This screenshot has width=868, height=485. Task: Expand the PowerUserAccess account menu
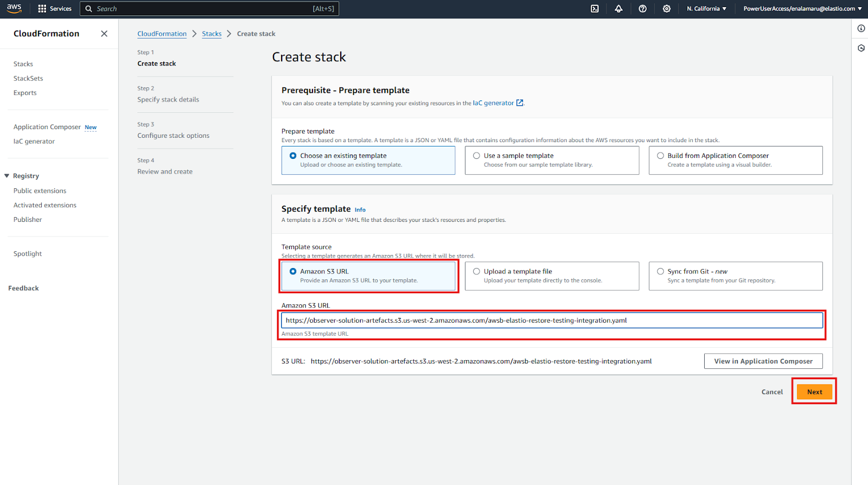(x=802, y=9)
